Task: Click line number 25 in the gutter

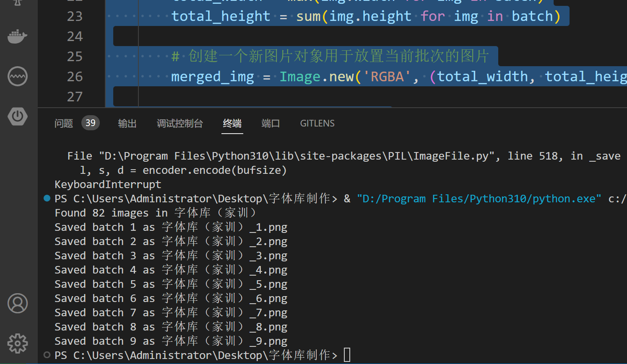Action: (75, 57)
